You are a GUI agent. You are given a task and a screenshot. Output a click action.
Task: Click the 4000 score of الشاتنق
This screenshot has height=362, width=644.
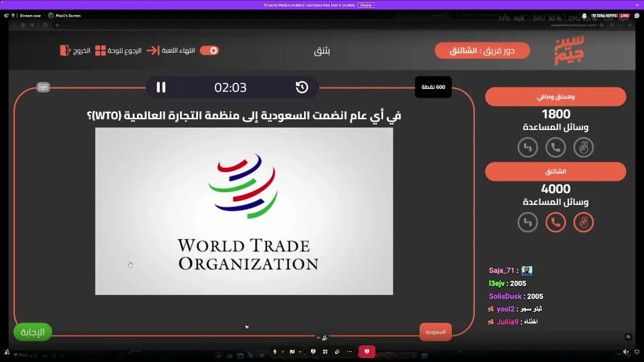tap(556, 189)
